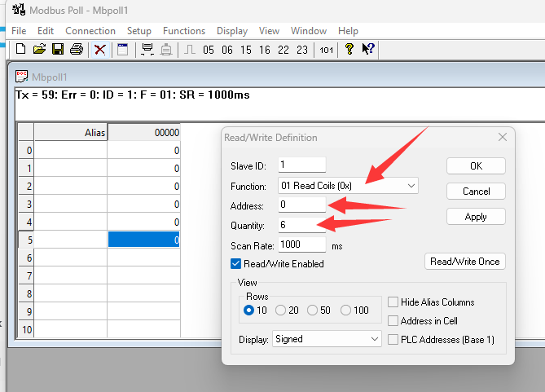Viewport: 545px width, 392px height.
Task: Select the 20 rows radio button
Action: click(281, 311)
